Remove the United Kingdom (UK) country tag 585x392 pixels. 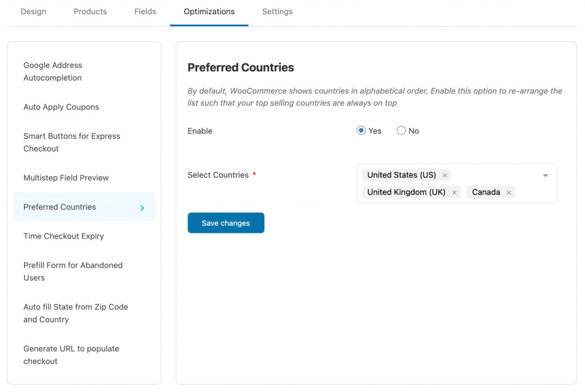pyautogui.click(x=454, y=192)
